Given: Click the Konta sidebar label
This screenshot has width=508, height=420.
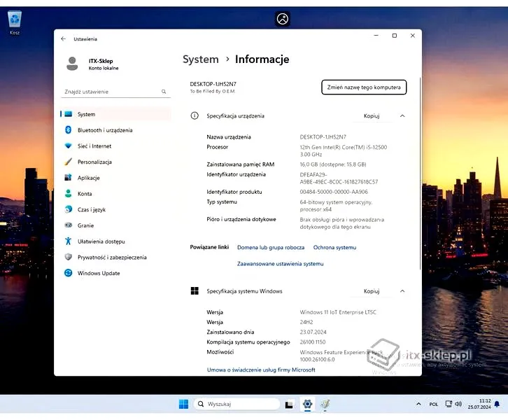Looking at the screenshot, I should coord(85,193).
